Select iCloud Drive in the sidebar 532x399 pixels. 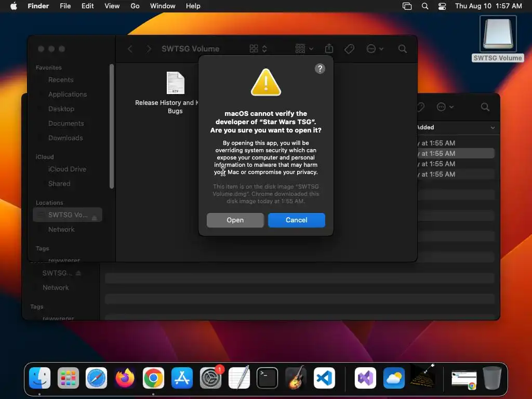67,169
